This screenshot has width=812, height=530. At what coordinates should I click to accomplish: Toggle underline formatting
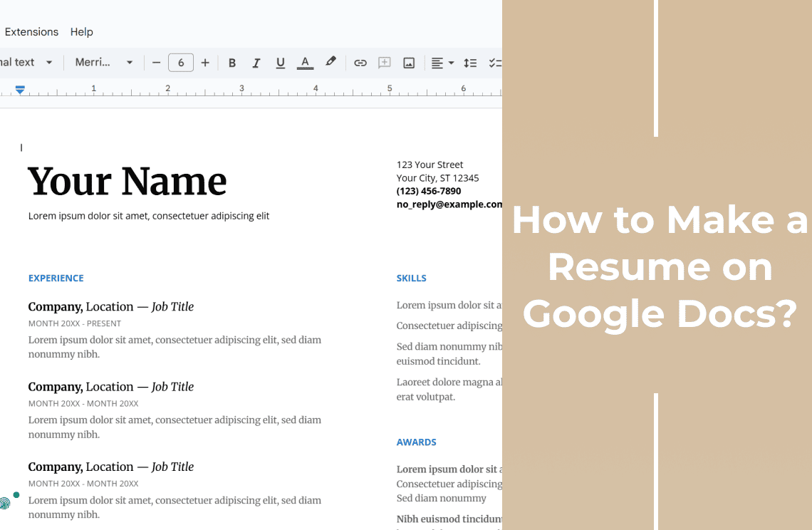(280, 63)
